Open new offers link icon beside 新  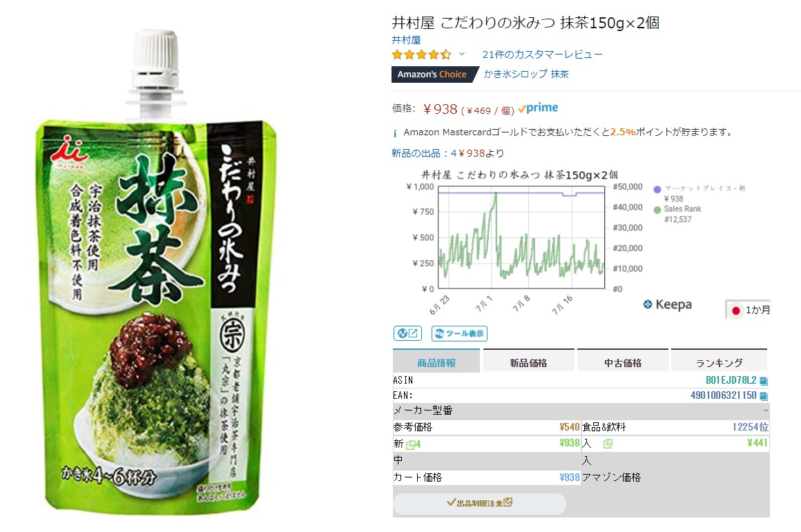tap(410, 444)
